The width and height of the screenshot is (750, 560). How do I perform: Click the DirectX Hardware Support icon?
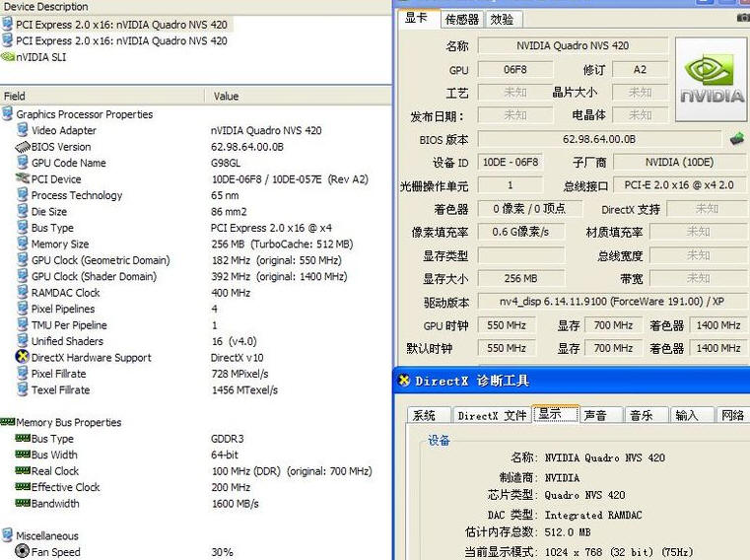pos(23,357)
